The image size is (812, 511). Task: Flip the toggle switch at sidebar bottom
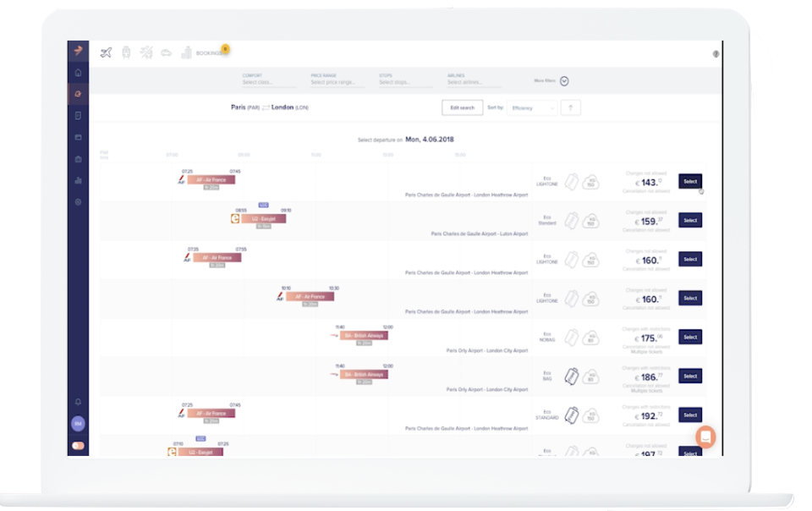(78, 444)
